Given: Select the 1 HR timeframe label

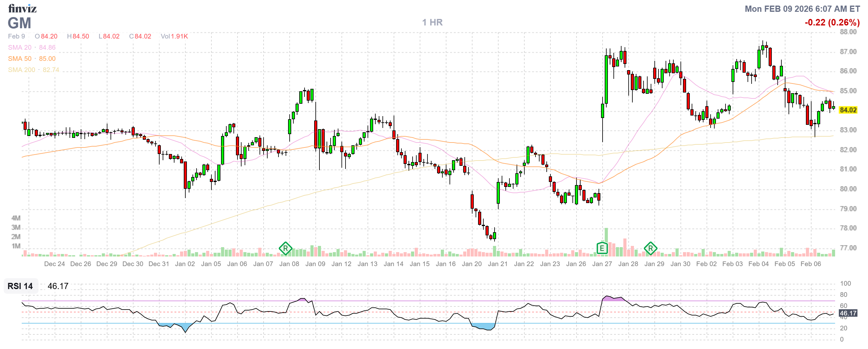Looking at the screenshot, I should coord(432,22).
